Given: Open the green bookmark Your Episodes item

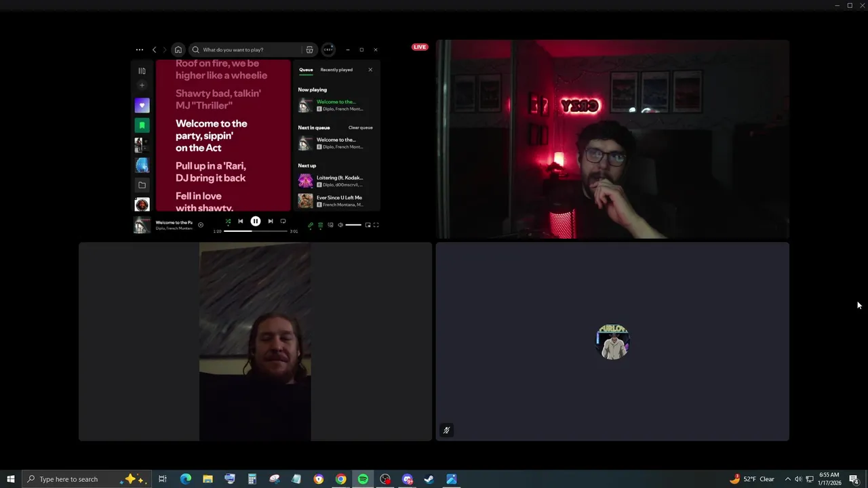Looking at the screenshot, I should click(142, 125).
